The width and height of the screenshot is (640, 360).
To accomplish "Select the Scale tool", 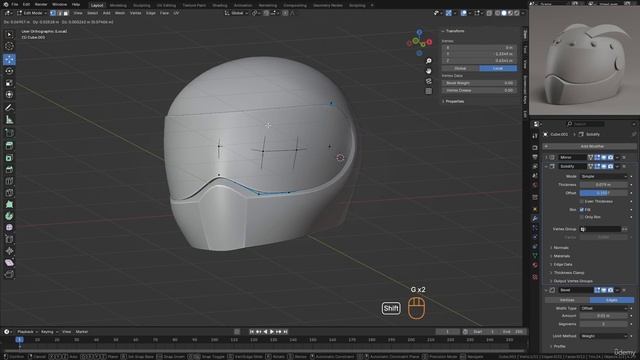I will (9, 83).
